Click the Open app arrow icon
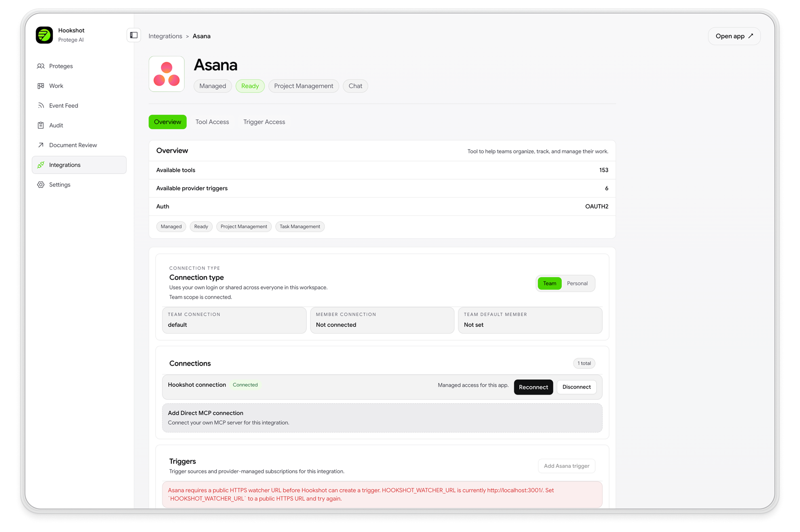This screenshot has width=800, height=532. 751,36
